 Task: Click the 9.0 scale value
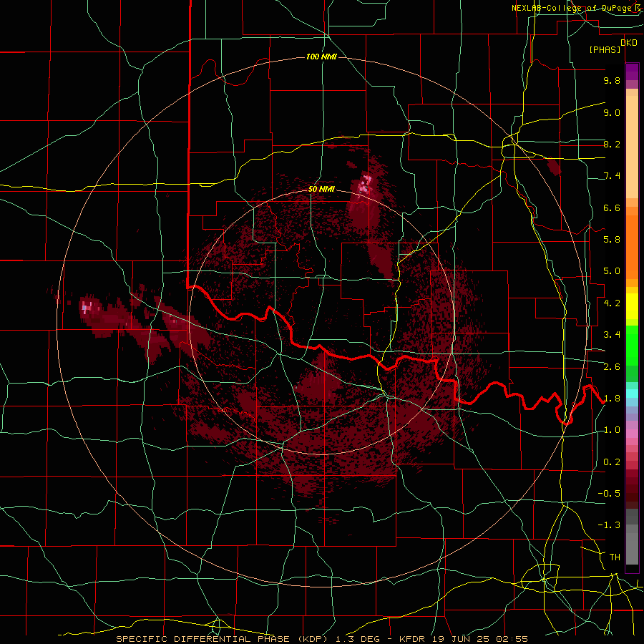[612, 112]
